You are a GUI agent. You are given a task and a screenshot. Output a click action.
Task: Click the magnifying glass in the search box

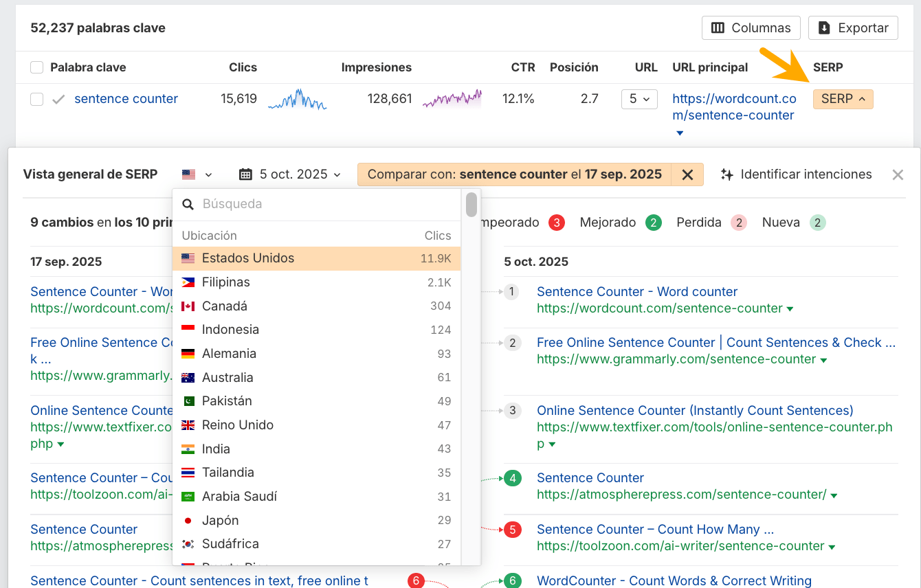(188, 204)
